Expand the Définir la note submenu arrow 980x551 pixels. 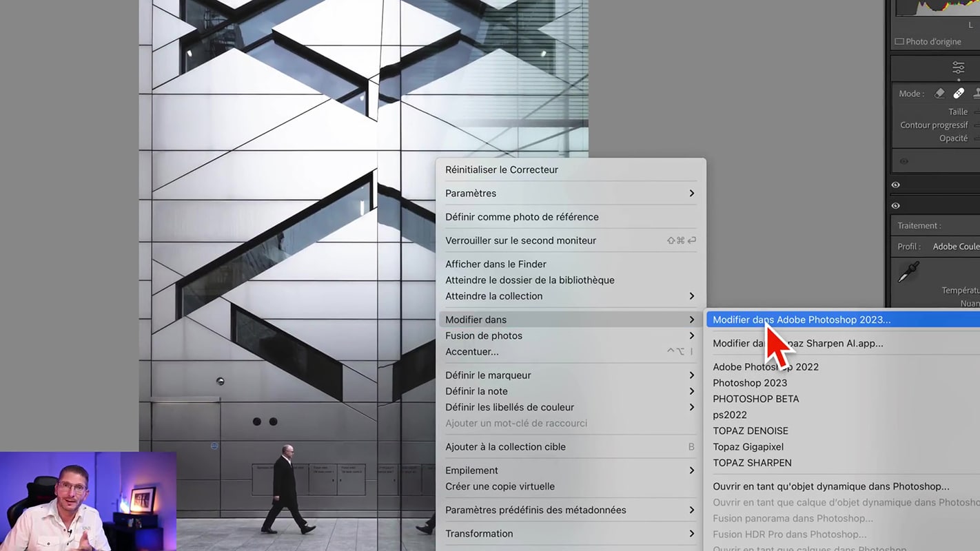691,391
